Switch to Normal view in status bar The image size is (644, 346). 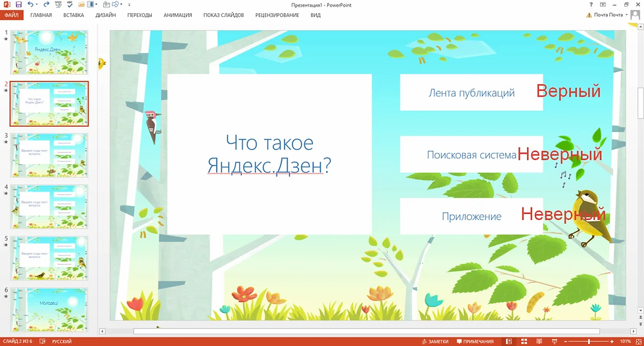[509, 341]
